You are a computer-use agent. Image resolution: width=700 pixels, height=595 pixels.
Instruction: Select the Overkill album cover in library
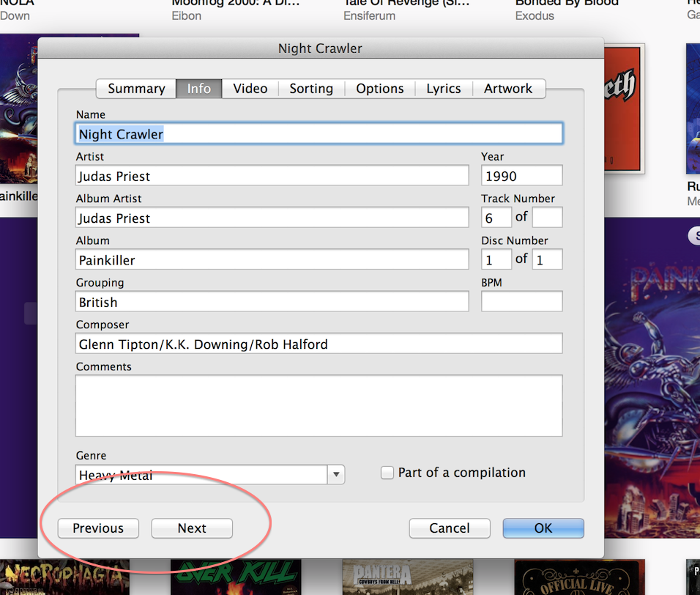236,577
